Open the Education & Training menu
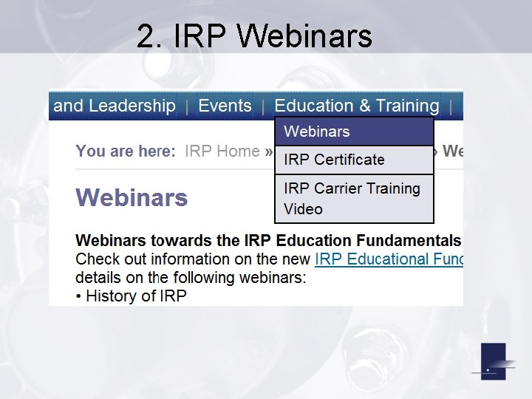The height and width of the screenshot is (399, 532). click(x=357, y=106)
